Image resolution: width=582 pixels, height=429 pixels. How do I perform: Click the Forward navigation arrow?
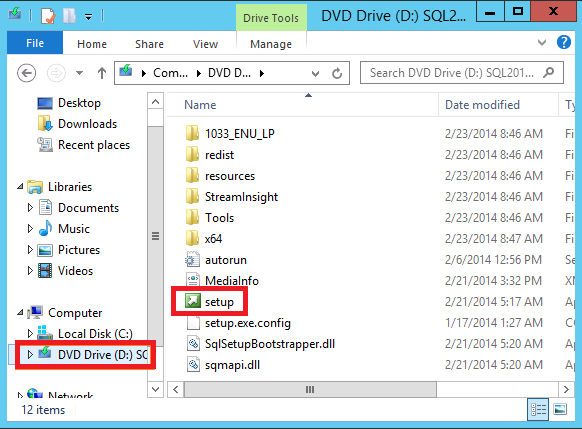pyautogui.click(x=56, y=73)
